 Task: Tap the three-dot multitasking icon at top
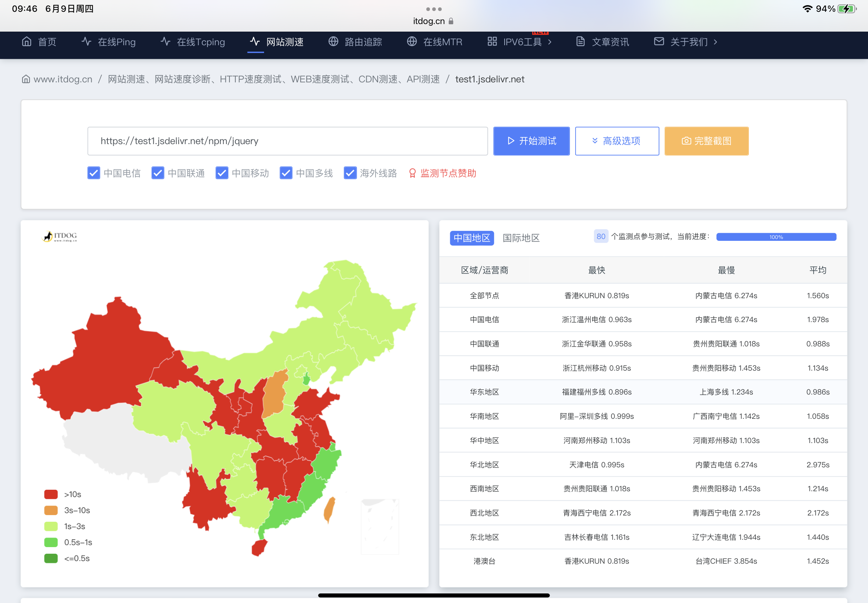coord(434,9)
